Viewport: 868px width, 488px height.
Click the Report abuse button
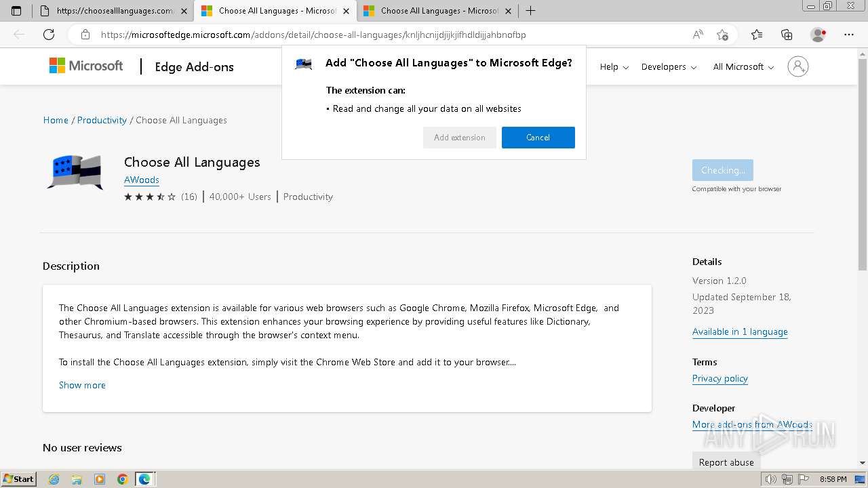(x=726, y=462)
